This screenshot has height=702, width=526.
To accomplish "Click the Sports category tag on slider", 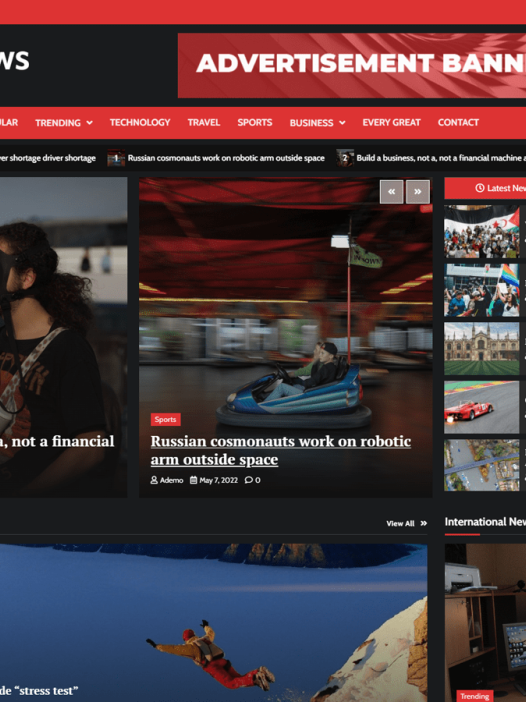I will 166,419.
